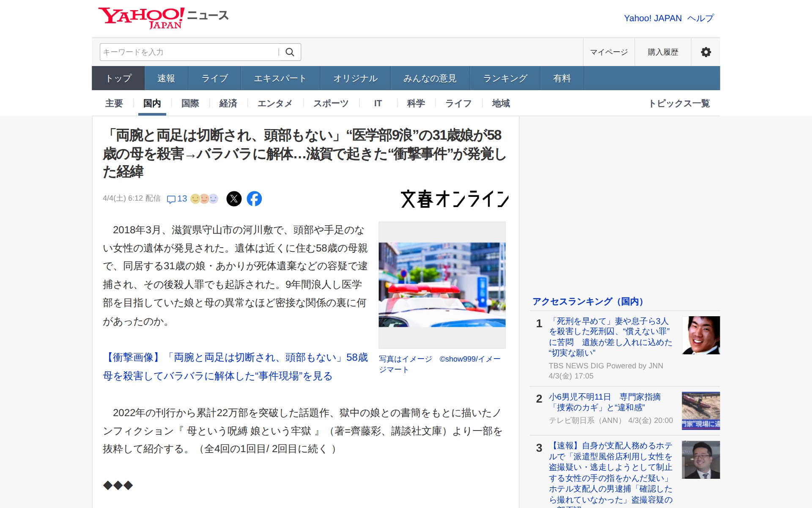Image resolution: width=812 pixels, height=508 pixels.
Task: Select the smiling face reaction emoji
Action: pos(195,199)
